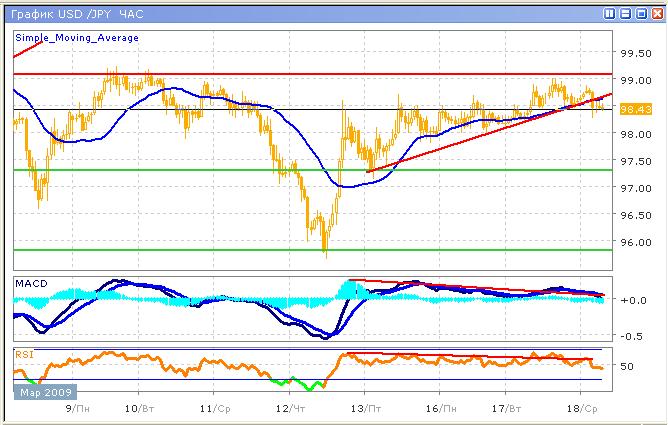Image resolution: width=668 pixels, height=425 pixels.
Task: Select the MACD panel label
Action: (28, 284)
